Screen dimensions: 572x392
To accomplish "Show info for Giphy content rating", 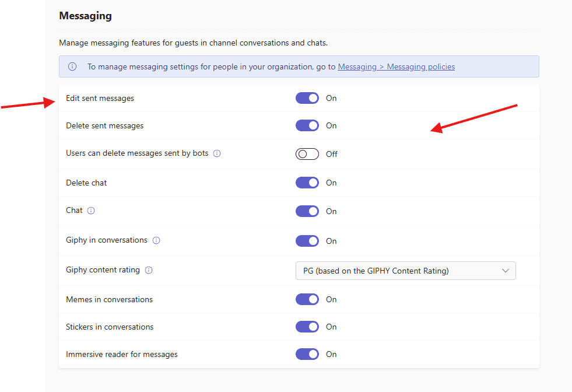I will pos(149,271).
